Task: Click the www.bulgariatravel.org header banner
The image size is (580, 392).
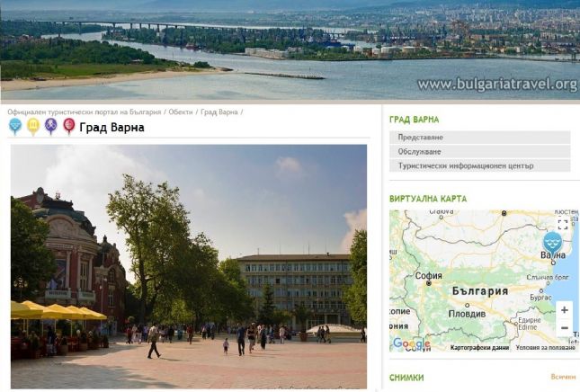Action: 290,50
